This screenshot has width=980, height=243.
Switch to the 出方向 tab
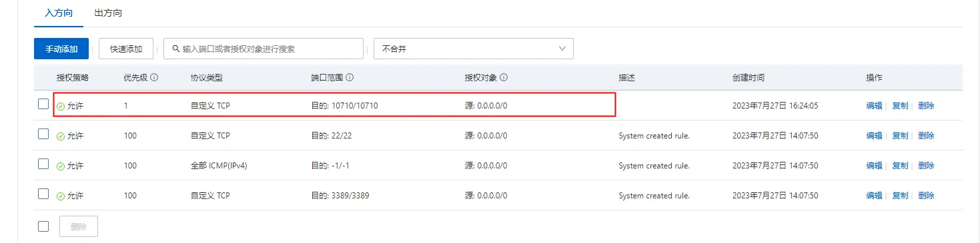pyautogui.click(x=108, y=13)
